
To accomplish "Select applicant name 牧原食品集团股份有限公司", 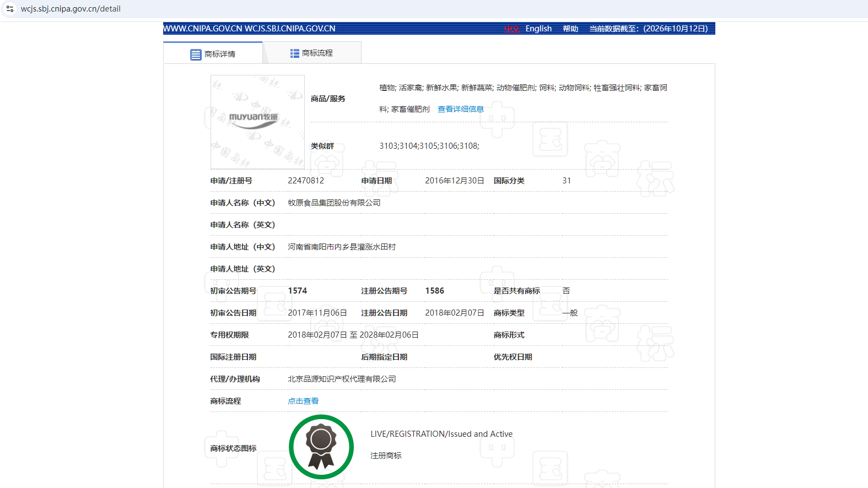I will click(334, 203).
